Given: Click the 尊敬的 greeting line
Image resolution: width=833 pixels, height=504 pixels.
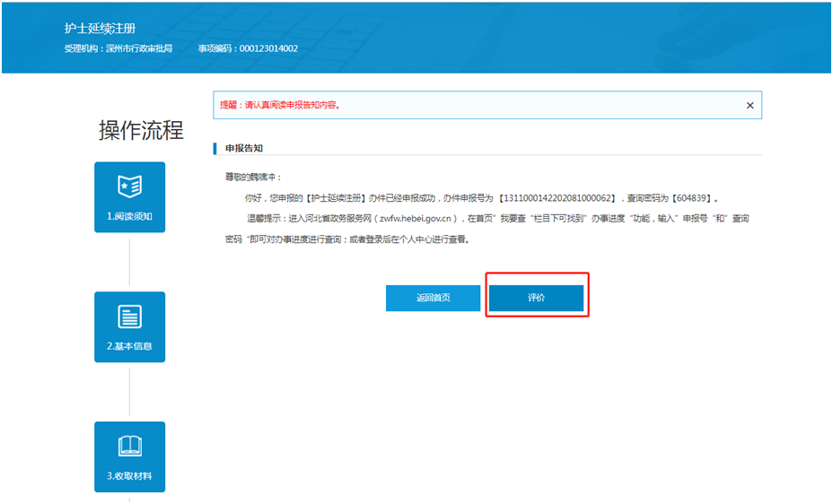Looking at the screenshot, I should (x=253, y=177).
